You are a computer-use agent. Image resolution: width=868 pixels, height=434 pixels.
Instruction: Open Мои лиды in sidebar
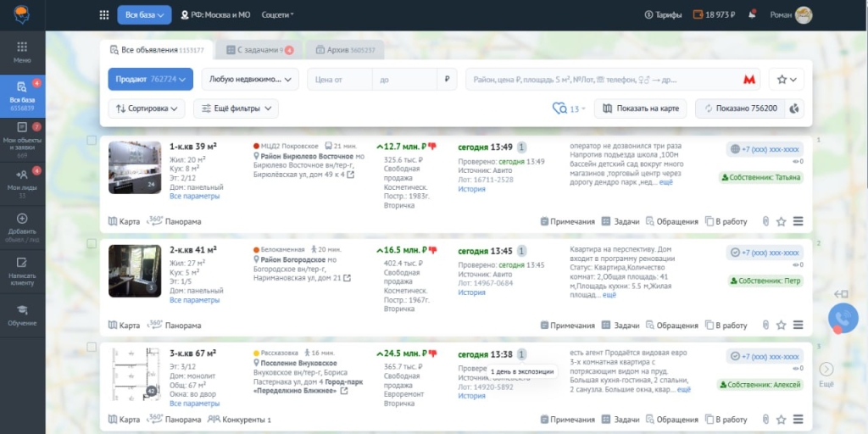[x=22, y=183]
